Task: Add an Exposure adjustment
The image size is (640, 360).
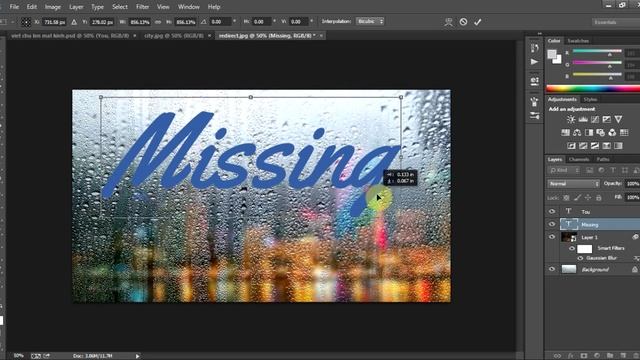Action: pyautogui.click(x=607, y=119)
